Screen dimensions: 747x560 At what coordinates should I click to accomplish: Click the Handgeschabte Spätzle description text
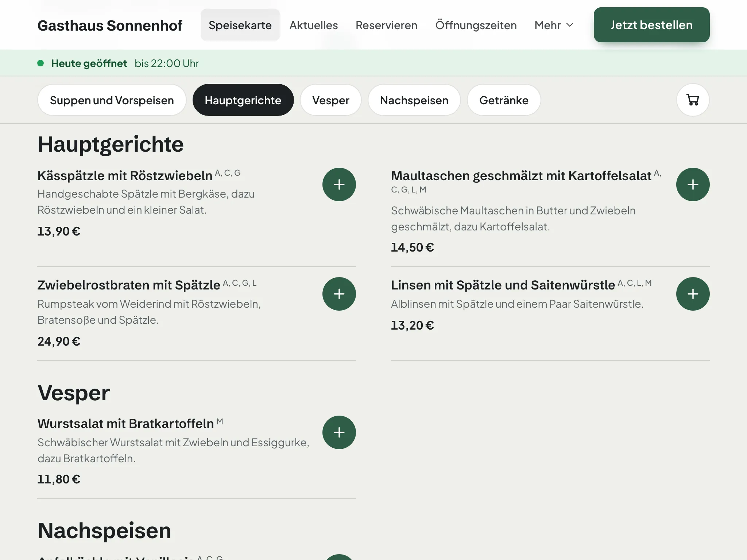tap(146, 202)
